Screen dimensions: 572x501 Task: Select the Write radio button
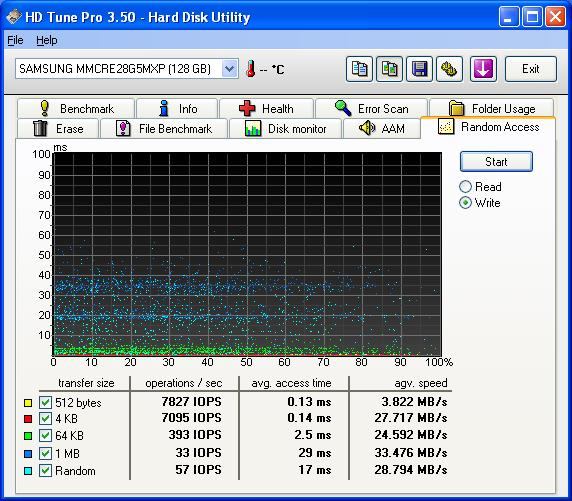coord(465,203)
